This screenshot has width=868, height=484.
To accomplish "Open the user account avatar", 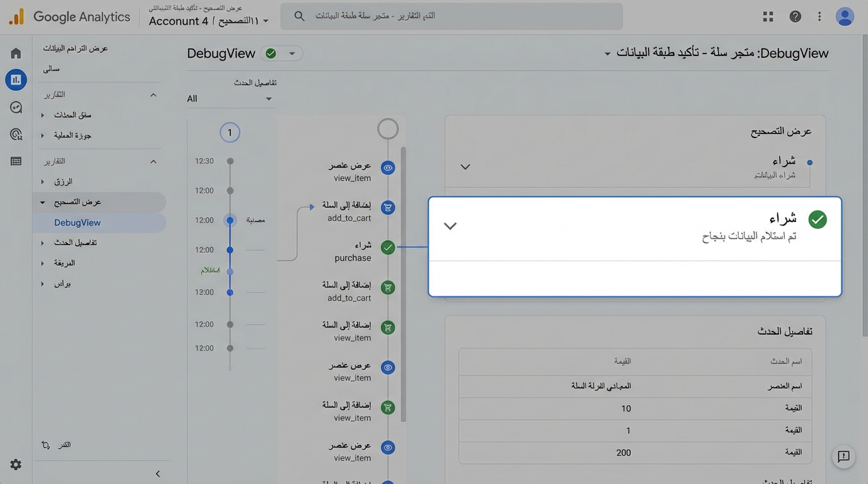I will [x=844, y=17].
